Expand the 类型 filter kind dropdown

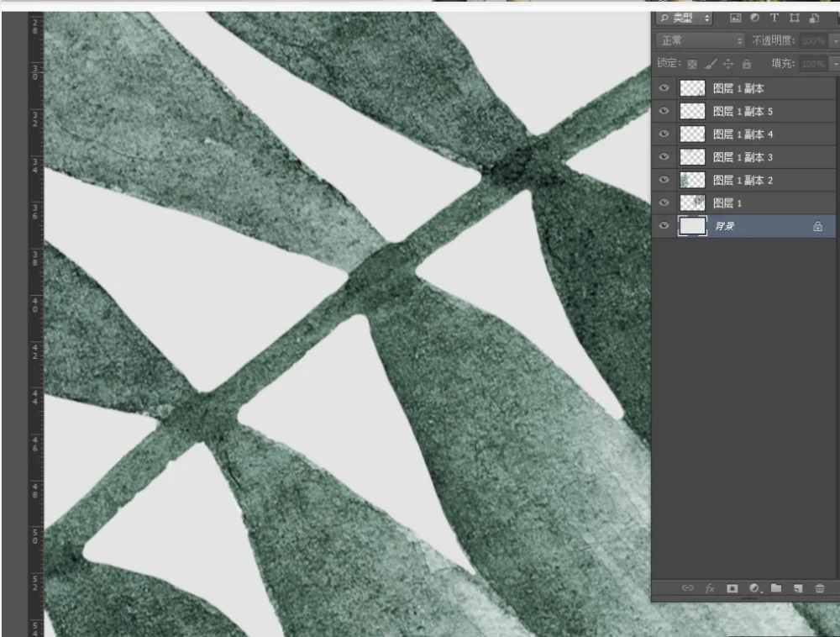point(684,18)
